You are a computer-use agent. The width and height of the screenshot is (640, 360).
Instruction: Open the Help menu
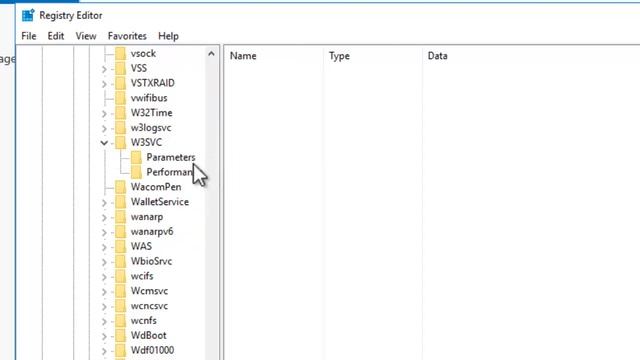coord(168,36)
